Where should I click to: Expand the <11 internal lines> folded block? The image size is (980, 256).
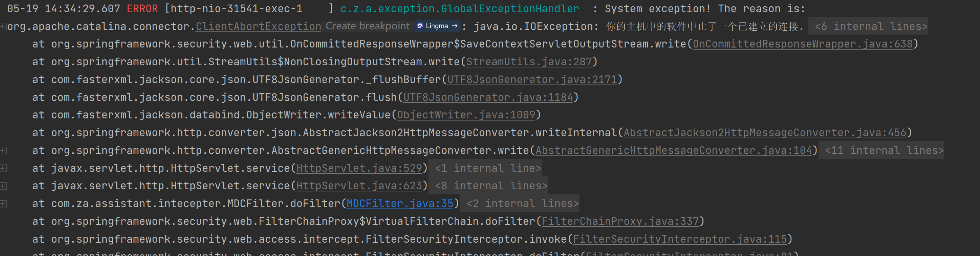click(x=884, y=150)
